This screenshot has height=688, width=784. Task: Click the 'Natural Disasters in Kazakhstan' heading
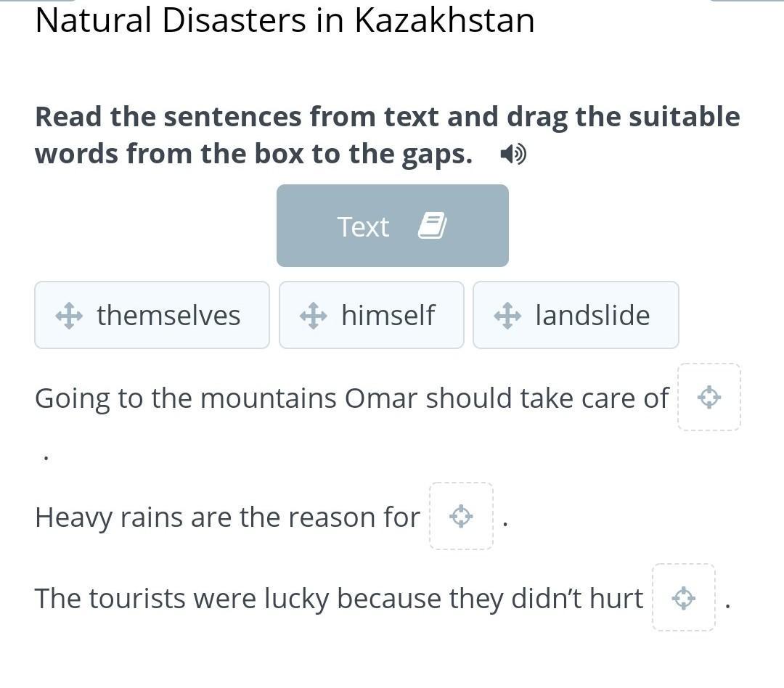pos(285,20)
